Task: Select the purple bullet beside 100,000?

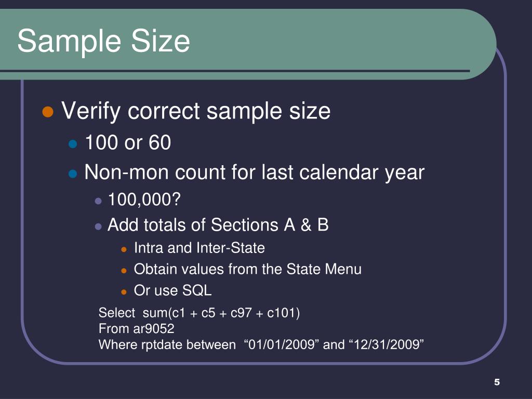Action: point(98,201)
